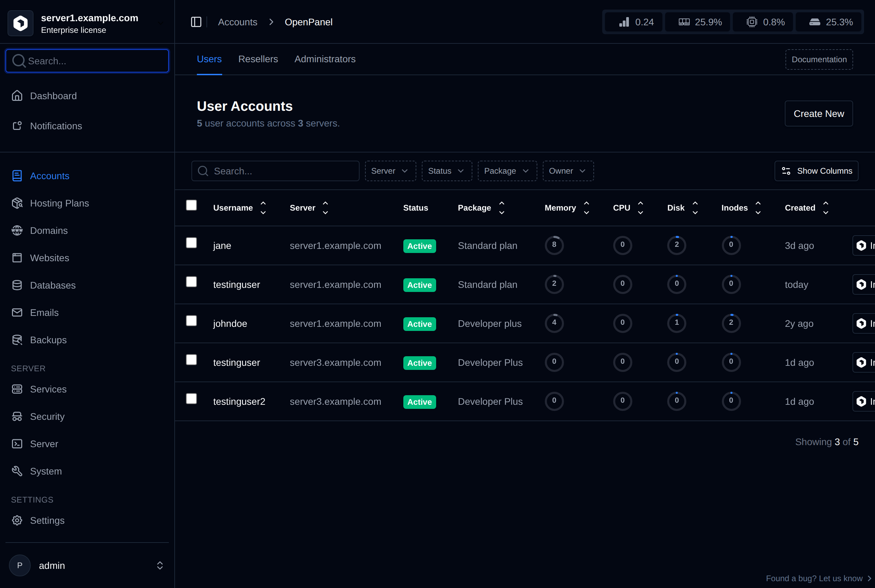Toggle the sidebar panel icon

196,22
